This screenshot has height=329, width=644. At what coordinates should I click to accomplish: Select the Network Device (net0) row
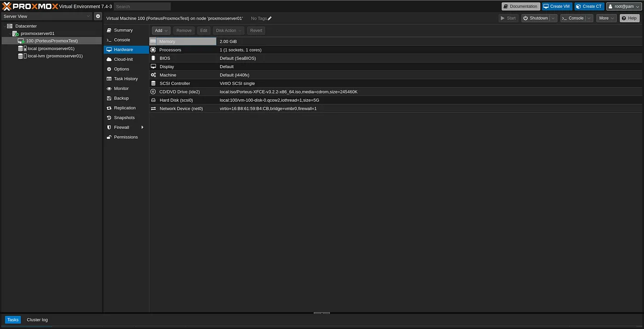coord(181,108)
